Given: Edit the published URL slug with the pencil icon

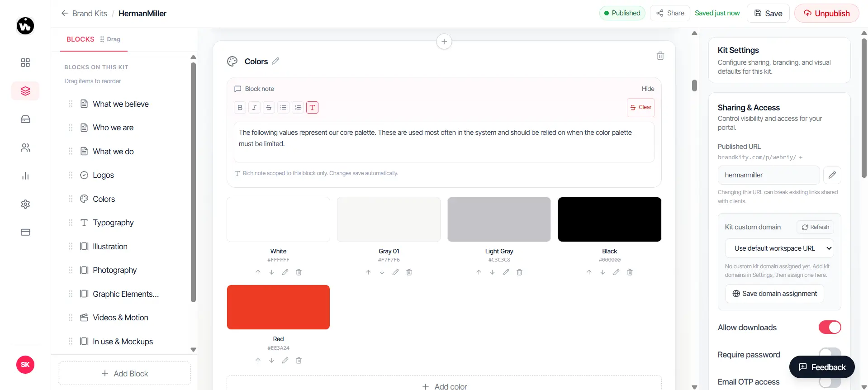Looking at the screenshot, I should click(x=832, y=175).
